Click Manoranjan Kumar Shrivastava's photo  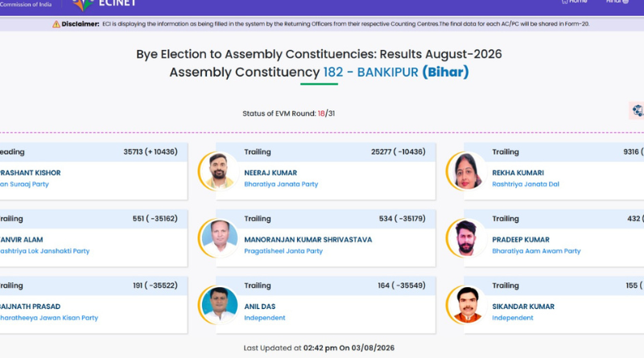[219, 238]
